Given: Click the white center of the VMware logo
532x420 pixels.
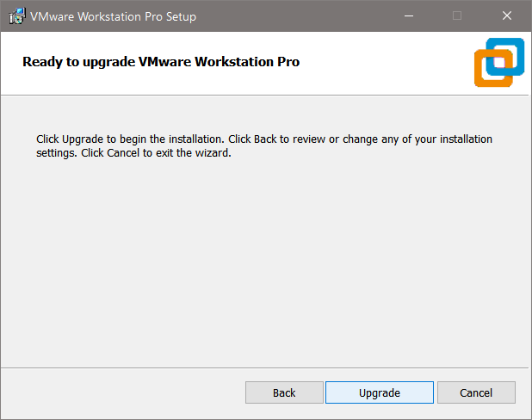Looking at the screenshot, I should 498,62.
